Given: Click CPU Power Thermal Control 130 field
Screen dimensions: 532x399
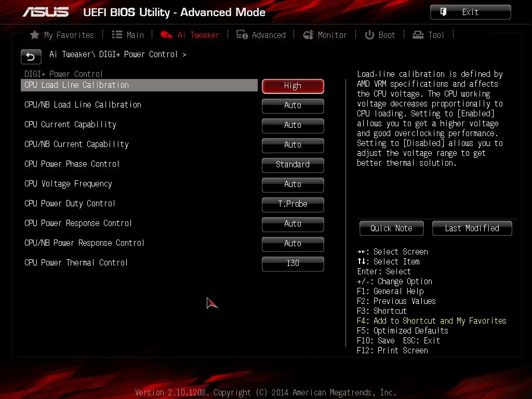Looking at the screenshot, I should [293, 263].
